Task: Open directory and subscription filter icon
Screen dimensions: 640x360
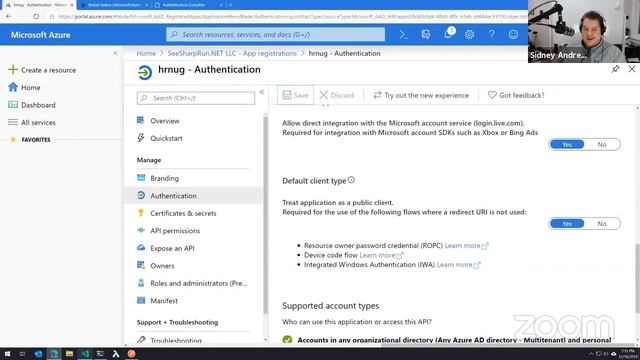Action: click(426, 35)
